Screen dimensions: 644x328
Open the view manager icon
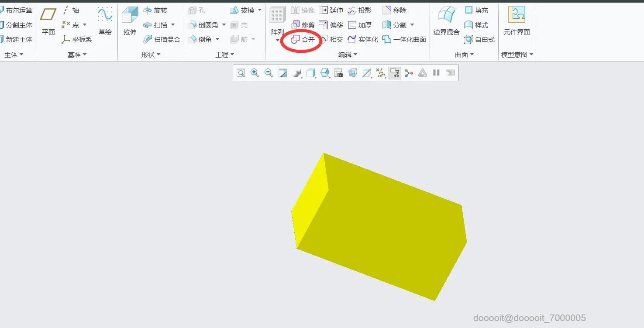339,73
